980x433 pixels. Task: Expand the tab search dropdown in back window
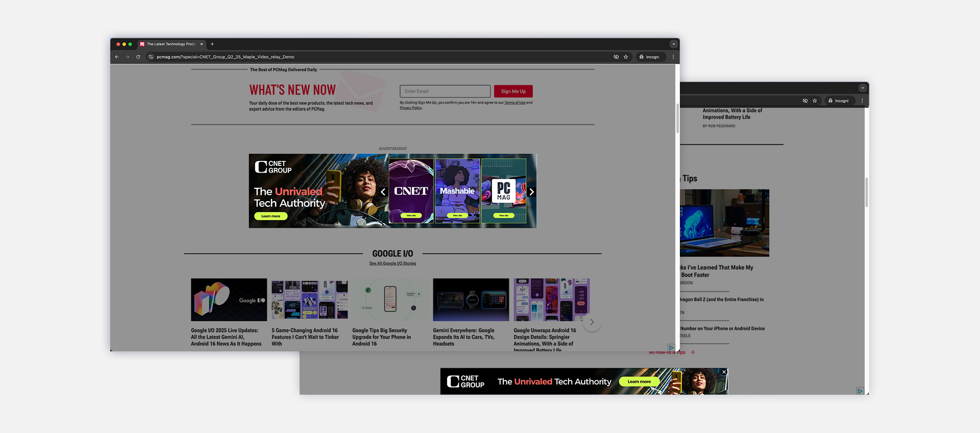click(863, 88)
